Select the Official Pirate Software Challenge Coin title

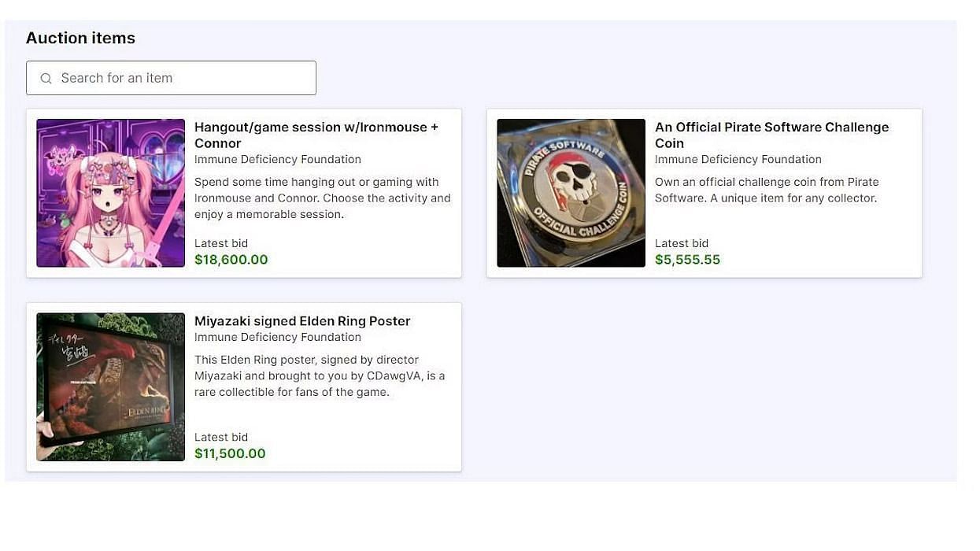click(771, 135)
